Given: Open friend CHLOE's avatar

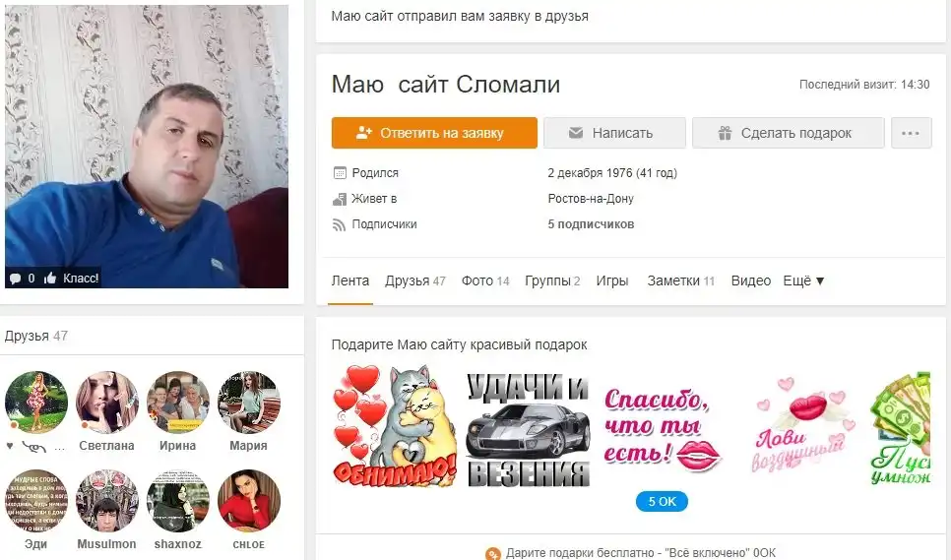Looking at the screenshot, I should coord(249,501).
